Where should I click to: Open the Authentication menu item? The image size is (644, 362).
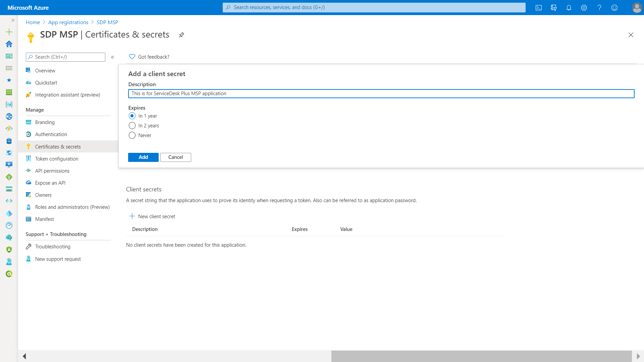point(51,134)
